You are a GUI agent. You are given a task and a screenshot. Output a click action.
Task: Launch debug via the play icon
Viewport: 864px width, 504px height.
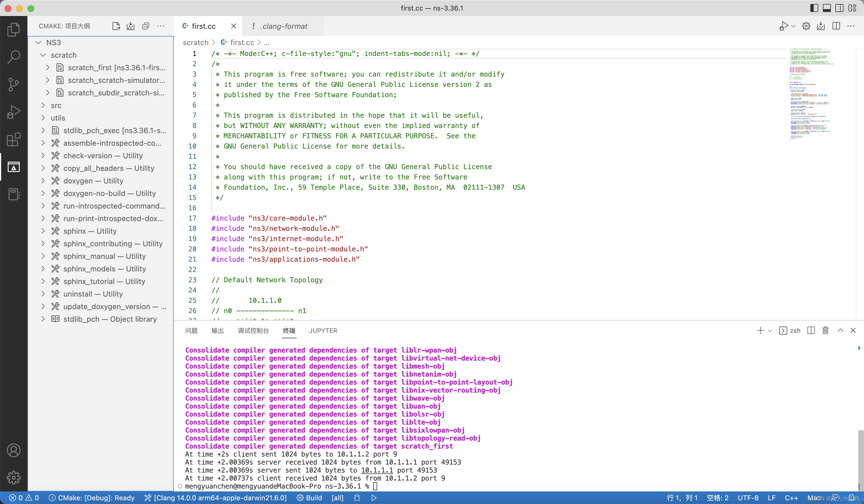[x=784, y=26]
